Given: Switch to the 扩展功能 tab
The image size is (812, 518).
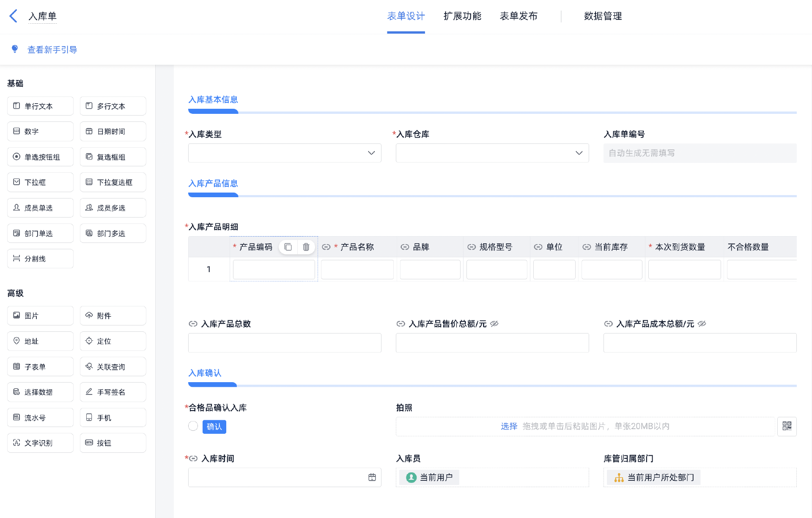Looking at the screenshot, I should point(462,16).
